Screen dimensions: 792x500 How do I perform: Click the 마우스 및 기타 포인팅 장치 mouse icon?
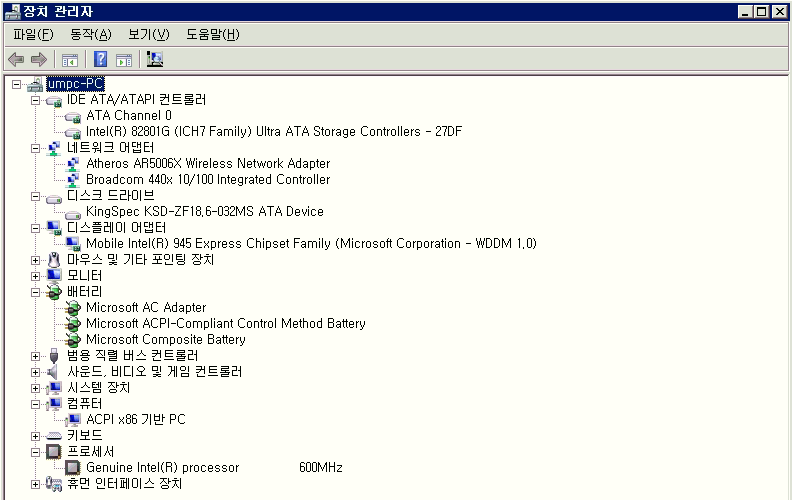coord(54,260)
